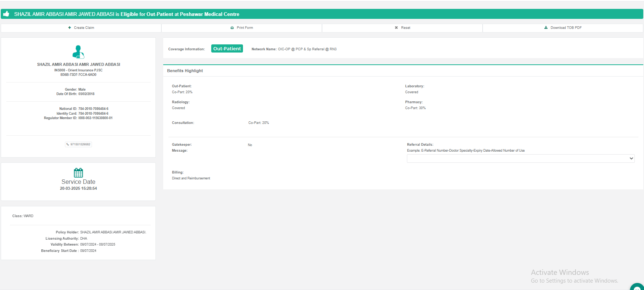Image resolution: width=644 pixels, height=290 pixels.
Task: Click the Referral Details dropdown arrow
Action: [631, 158]
